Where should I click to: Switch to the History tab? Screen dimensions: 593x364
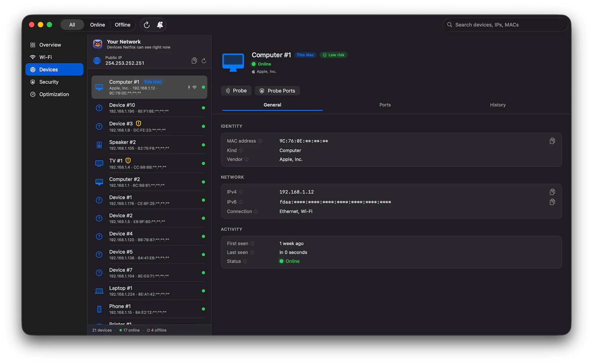(498, 105)
